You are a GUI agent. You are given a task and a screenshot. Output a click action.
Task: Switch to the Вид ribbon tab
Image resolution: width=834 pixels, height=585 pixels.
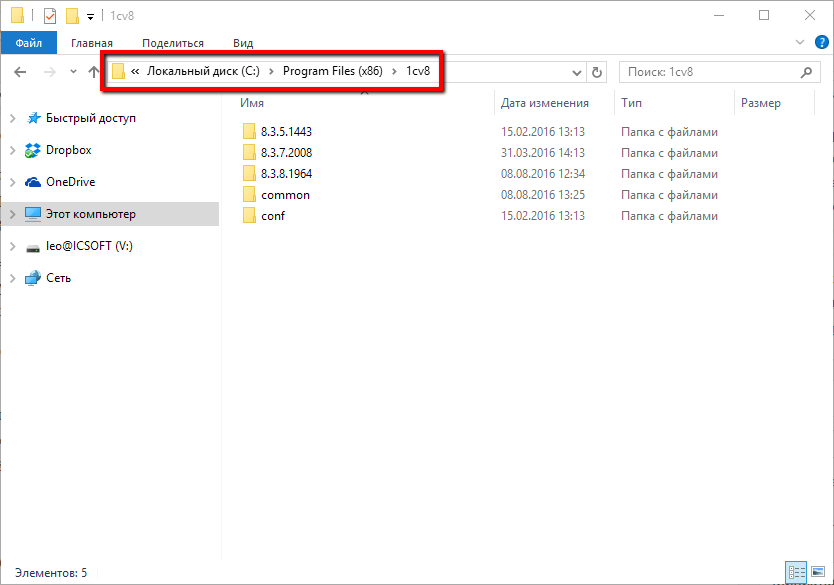click(243, 43)
